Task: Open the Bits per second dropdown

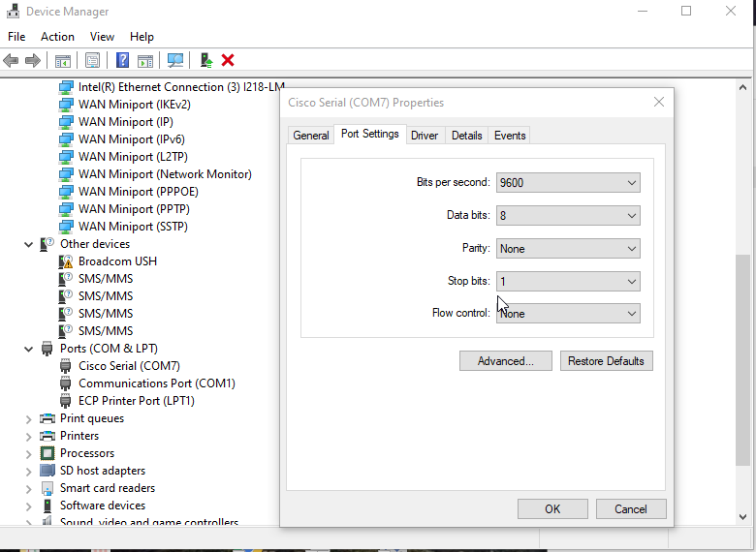Action: tap(567, 183)
